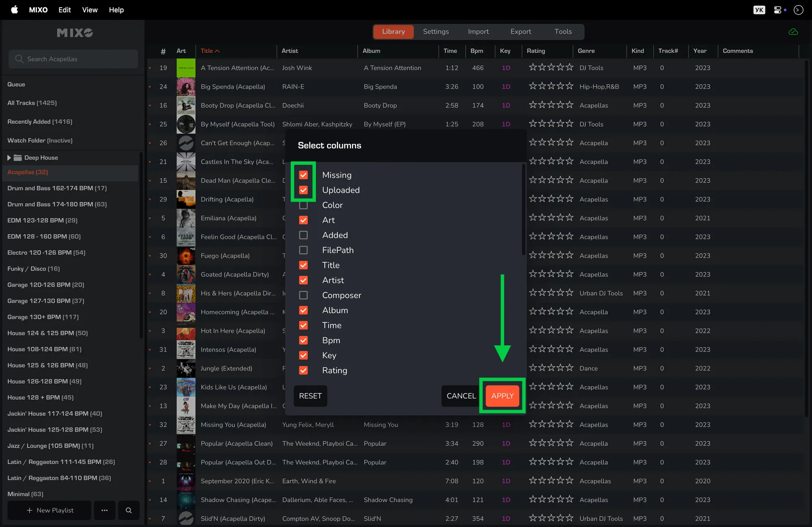Click the MIXO logo in sidebar

click(75, 33)
